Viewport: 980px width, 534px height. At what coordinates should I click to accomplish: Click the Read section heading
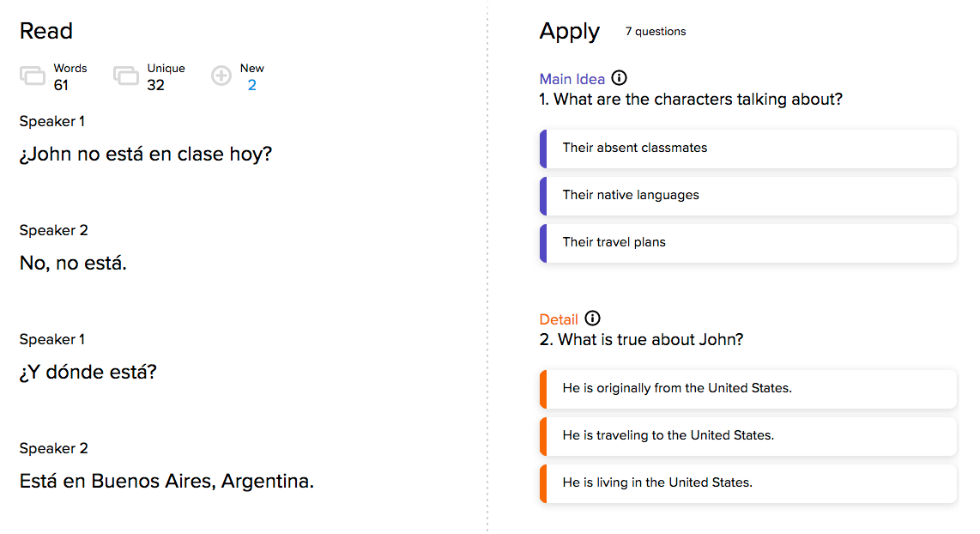pyautogui.click(x=46, y=32)
